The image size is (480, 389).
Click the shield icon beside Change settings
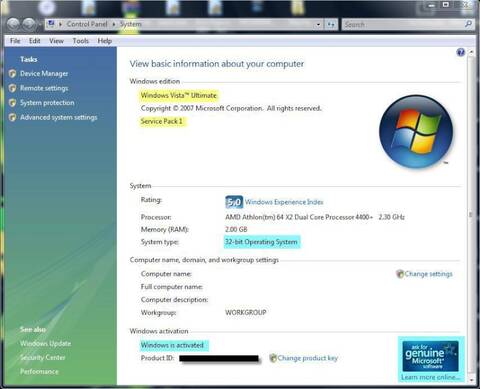pos(400,274)
